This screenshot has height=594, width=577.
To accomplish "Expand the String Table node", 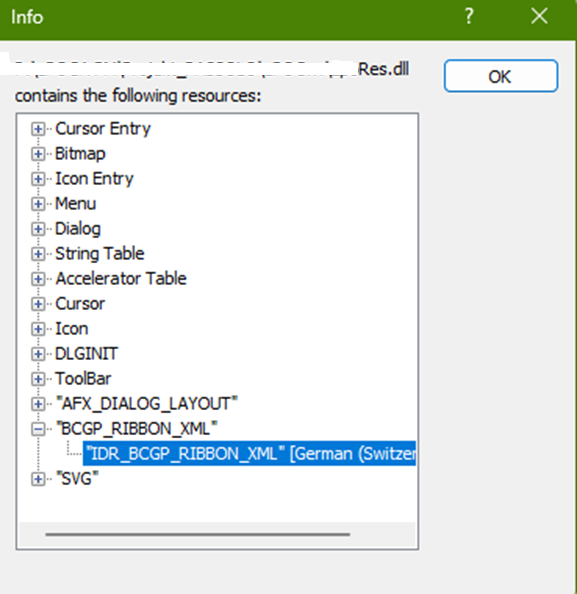I will tap(38, 254).
